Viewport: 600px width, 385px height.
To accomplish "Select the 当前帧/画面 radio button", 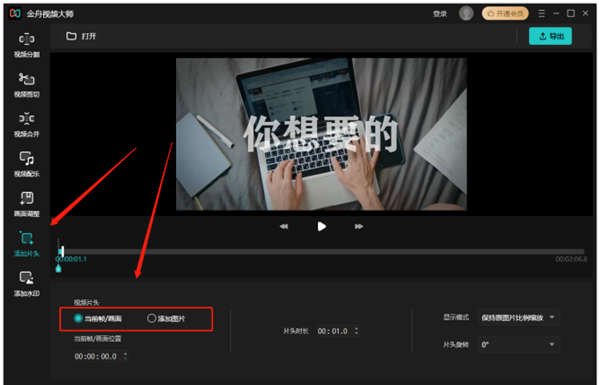I will [x=98, y=318].
